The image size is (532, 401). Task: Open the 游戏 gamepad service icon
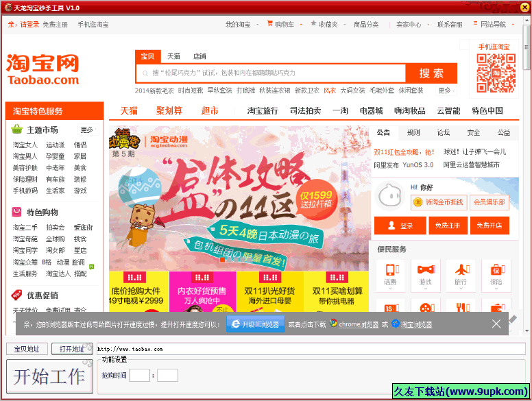tap(426, 270)
